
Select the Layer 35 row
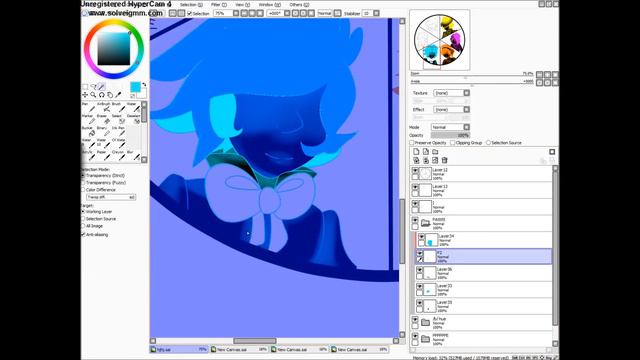[484, 306]
